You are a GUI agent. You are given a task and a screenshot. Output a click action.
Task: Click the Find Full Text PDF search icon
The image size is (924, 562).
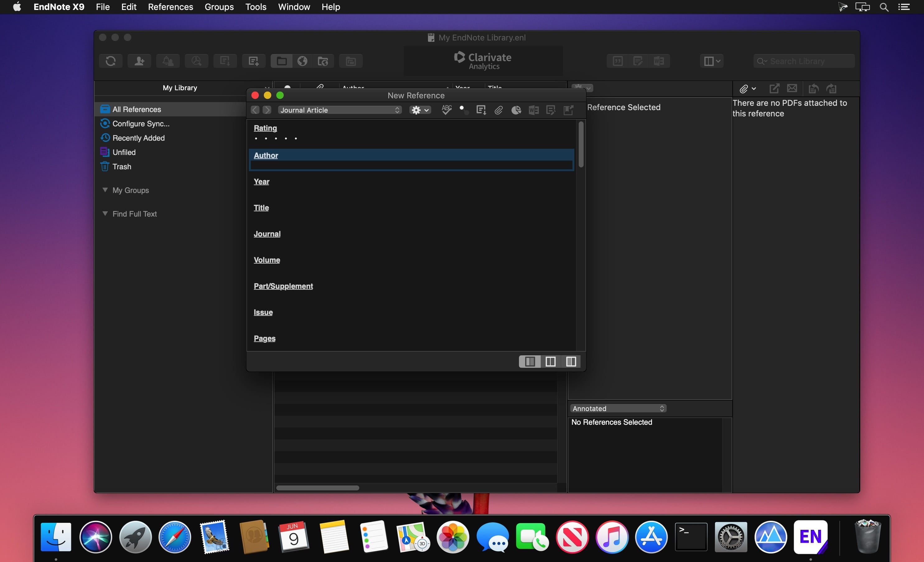[x=196, y=61]
